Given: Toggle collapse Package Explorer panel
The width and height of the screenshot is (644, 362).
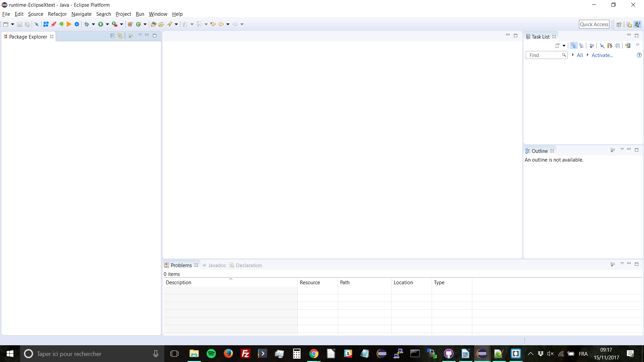Looking at the screenshot, I should pos(148,36).
